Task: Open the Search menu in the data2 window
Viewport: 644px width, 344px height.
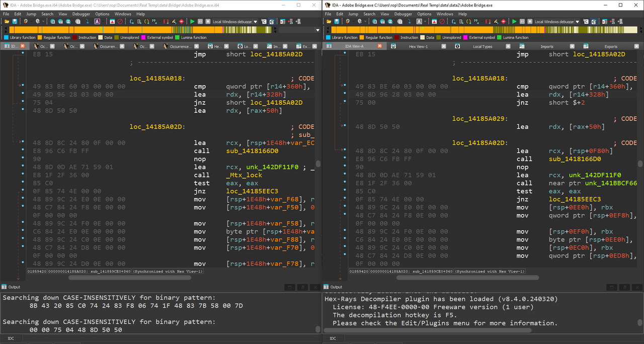Action: pyautogui.click(x=369, y=14)
